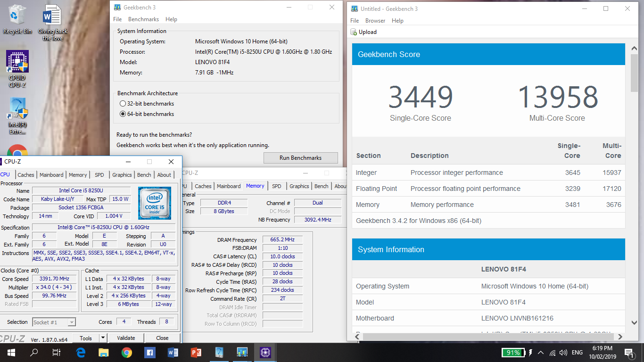
Task: Open the File menu in the Untitled Geekbench window
Action: pos(355,21)
